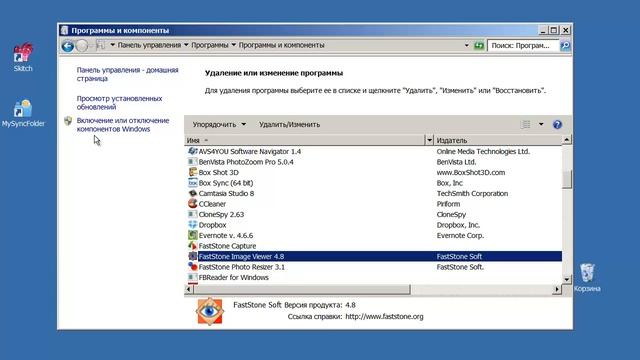Click the Forward navigation arrow
The image size is (640, 360).
(x=82, y=46)
